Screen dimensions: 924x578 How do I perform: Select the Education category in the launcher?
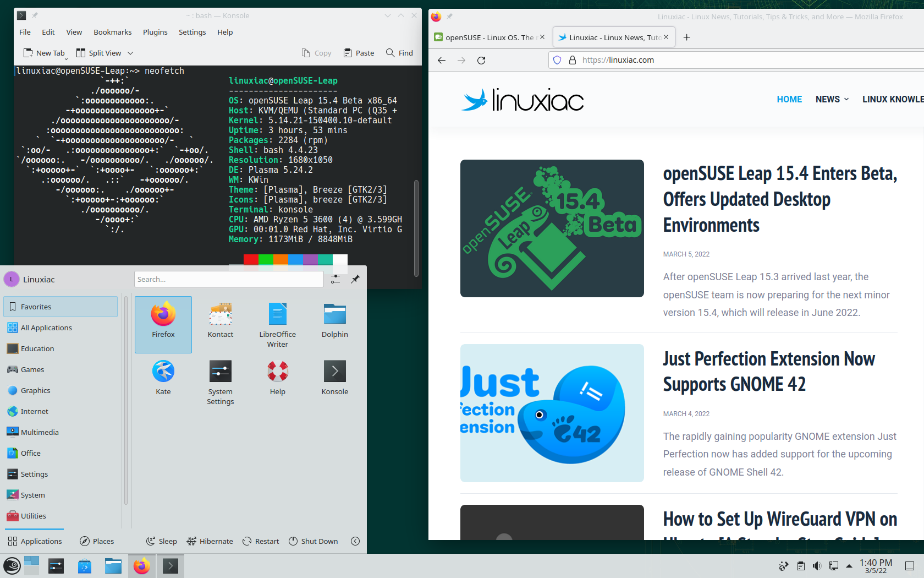click(61, 348)
